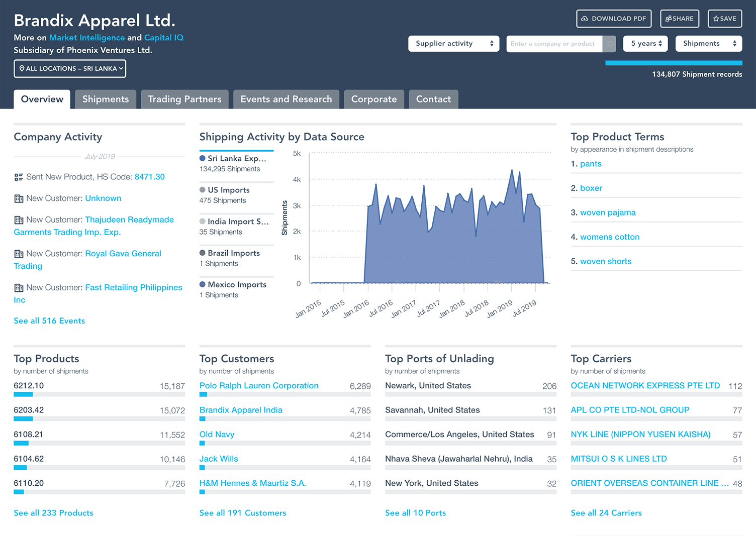Viewport: 756px width, 536px height.
Task: Click the star icon in Save button
Action: 716,19
